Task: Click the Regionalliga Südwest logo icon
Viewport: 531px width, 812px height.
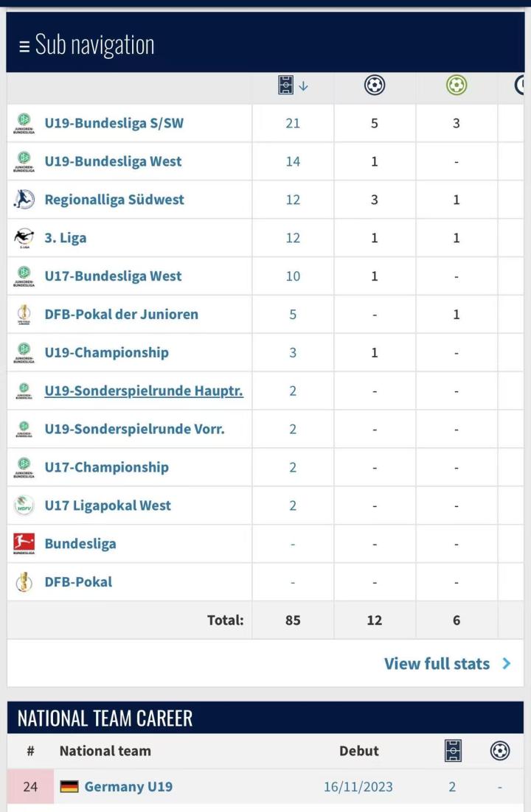Action: [x=24, y=200]
